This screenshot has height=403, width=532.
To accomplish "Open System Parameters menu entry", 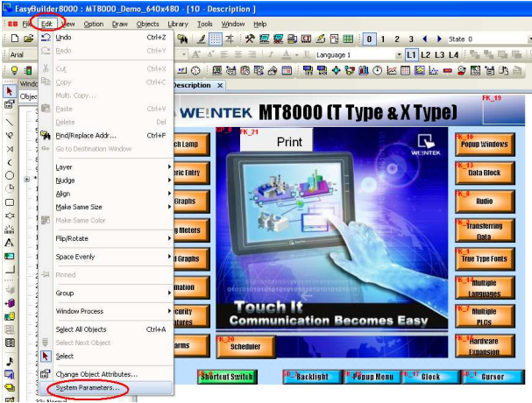I will pos(106,387).
